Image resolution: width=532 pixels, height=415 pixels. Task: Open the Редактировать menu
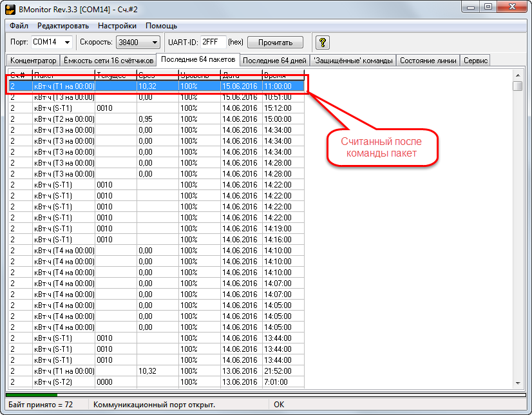[x=62, y=26]
